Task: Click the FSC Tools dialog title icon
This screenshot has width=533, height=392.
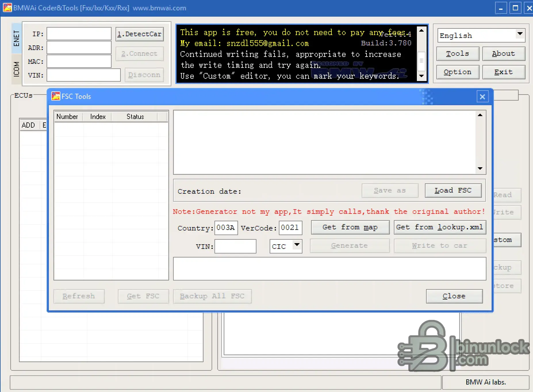Action: coord(56,96)
